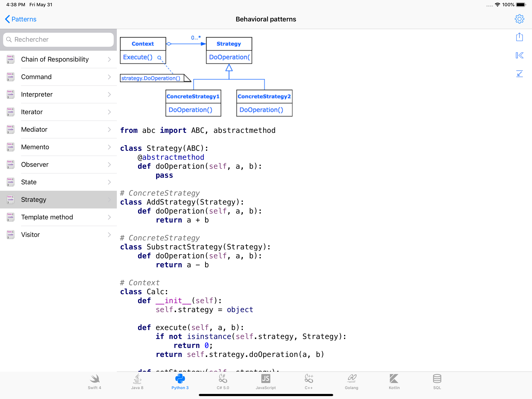This screenshot has height=399, width=532.
Task: Switch to Swift 4 language icon
Action: (94, 381)
